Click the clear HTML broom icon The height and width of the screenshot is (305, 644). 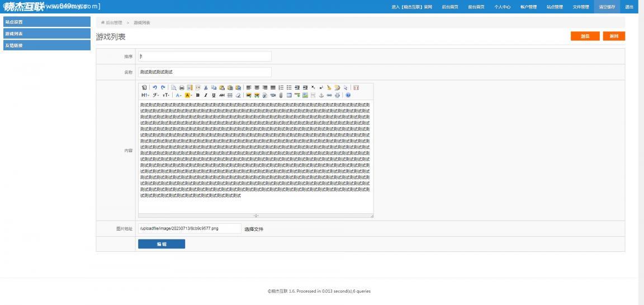click(x=329, y=87)
